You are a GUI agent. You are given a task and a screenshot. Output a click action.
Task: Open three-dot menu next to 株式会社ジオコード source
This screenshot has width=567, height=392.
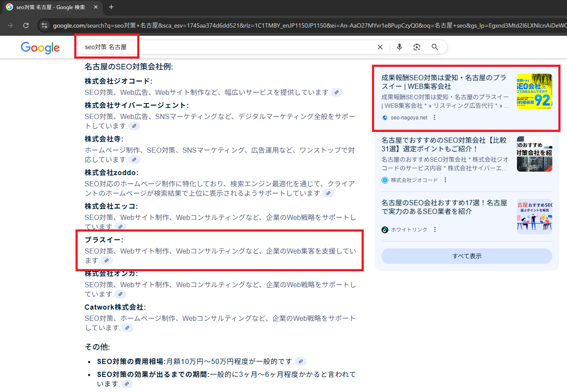point(445,180)
